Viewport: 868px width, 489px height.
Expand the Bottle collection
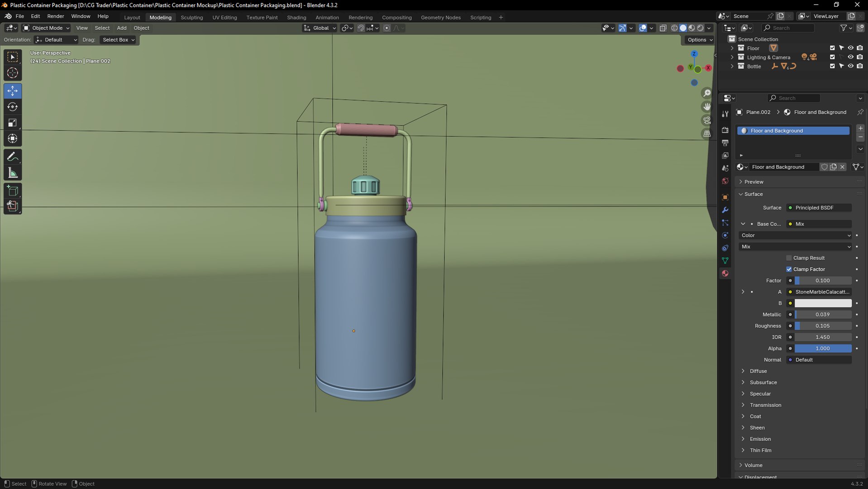pyautogui.click(x=732, y=66)
